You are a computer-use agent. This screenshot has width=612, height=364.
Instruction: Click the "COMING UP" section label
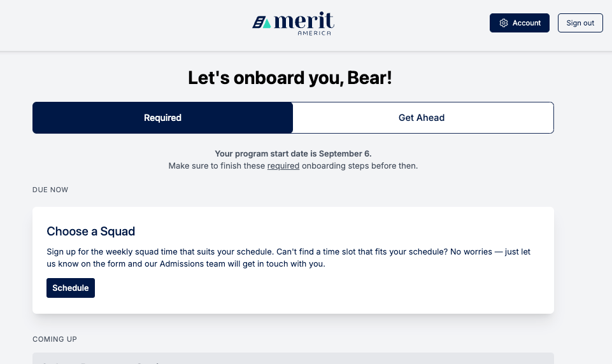click(x=55, y=339)
